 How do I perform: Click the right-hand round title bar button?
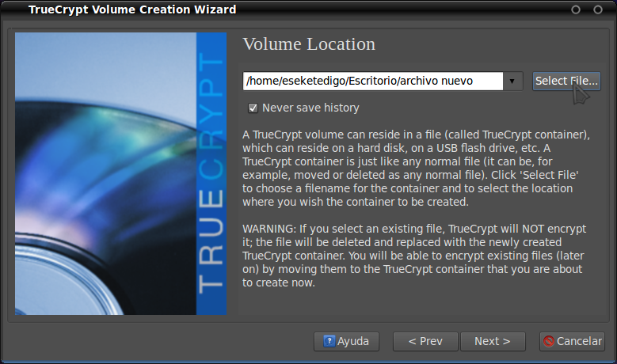(598, 9)
